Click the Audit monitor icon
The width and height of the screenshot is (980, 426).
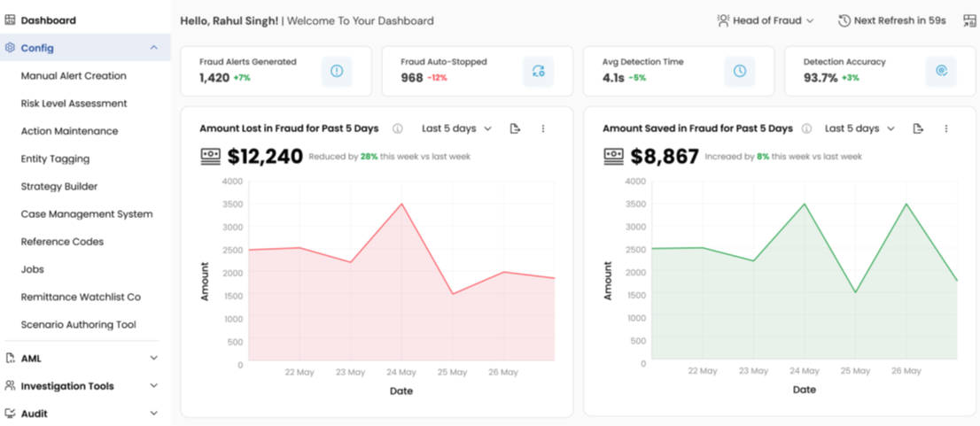point(10,413)
